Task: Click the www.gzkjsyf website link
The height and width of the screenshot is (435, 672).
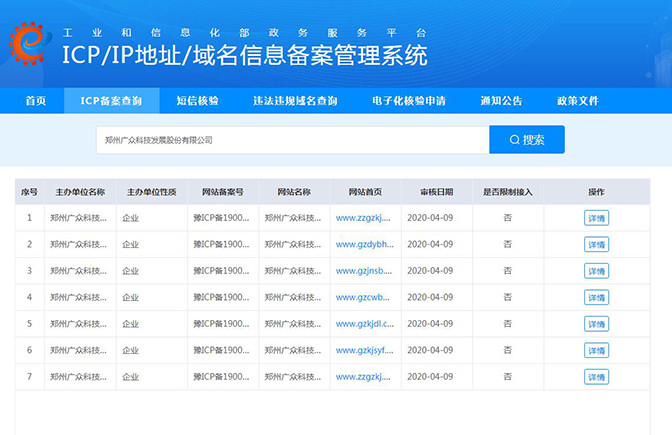Action: pos(363,350)
